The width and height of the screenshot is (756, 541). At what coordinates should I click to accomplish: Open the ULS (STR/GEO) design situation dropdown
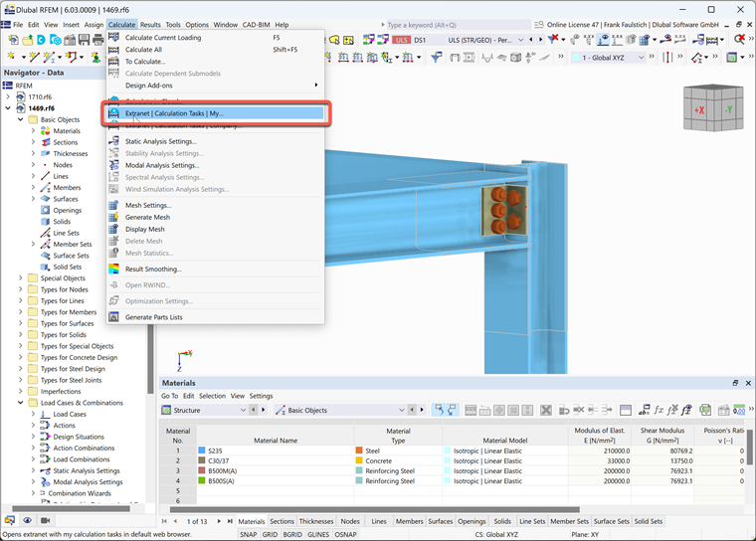pos(520,40)
